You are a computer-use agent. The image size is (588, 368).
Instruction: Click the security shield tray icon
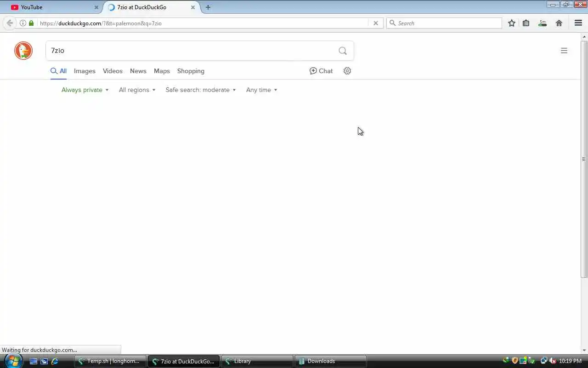[514, 361]
